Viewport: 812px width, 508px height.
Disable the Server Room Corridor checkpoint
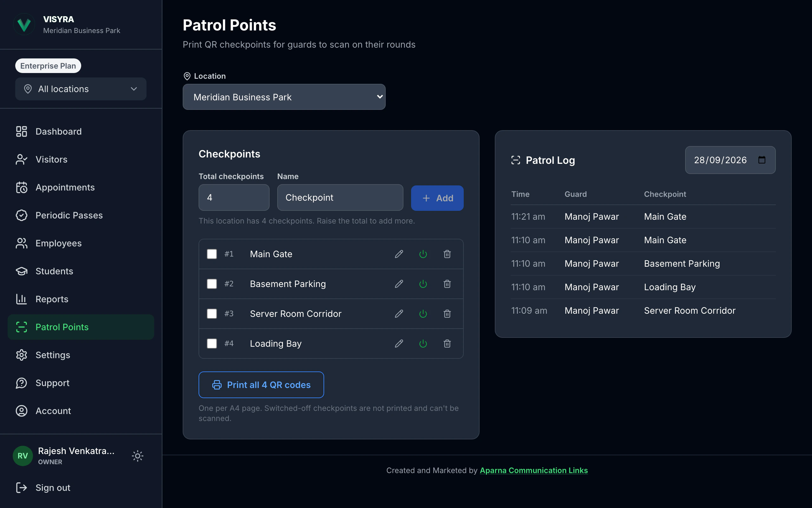tap(423, 314)
